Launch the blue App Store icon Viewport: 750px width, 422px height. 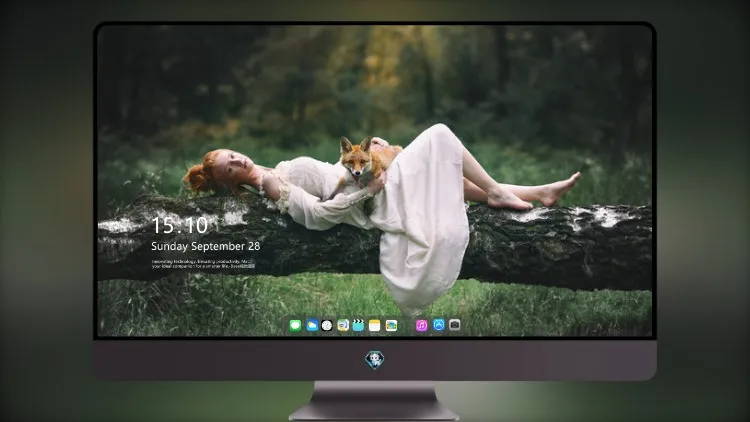point(439,325)
